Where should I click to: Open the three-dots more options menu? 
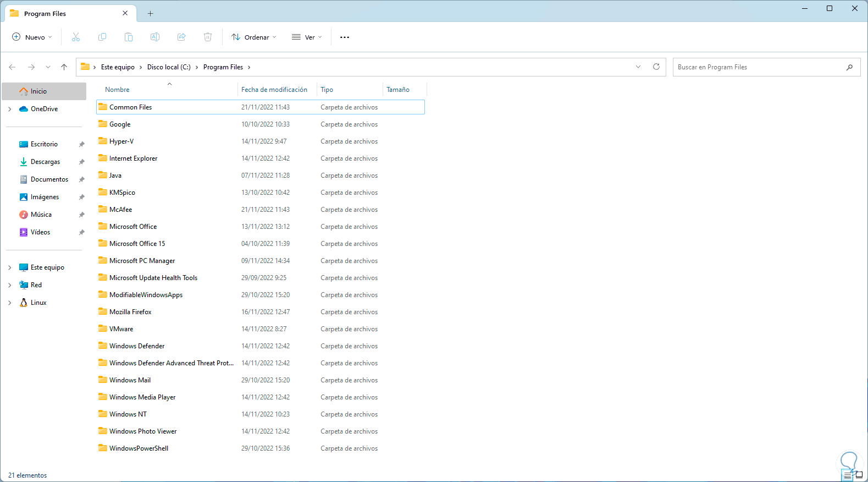click(x=345, y=37)
